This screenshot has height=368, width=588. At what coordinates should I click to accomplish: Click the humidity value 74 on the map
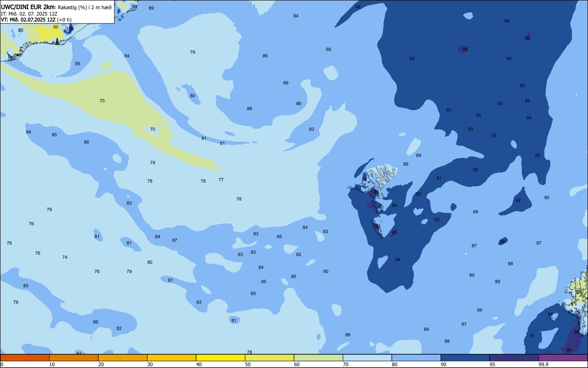pos(65,257)
